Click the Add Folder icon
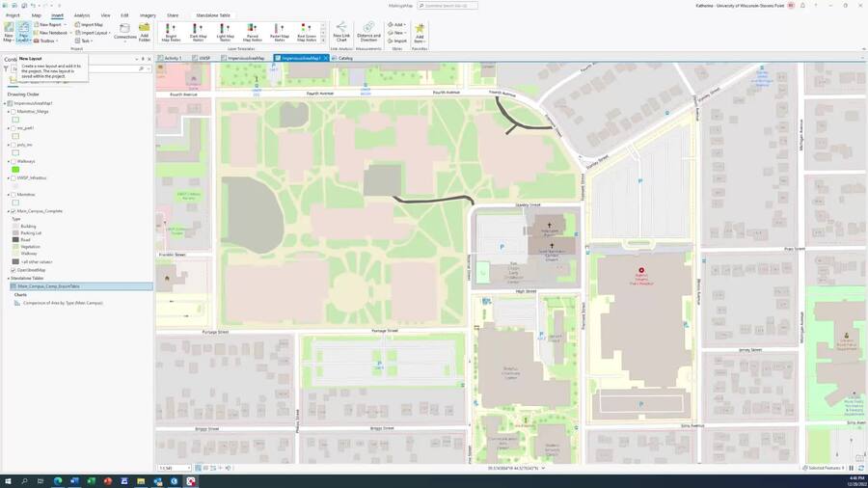This screenshot has width=868, height=488. (x=145, y=32)
